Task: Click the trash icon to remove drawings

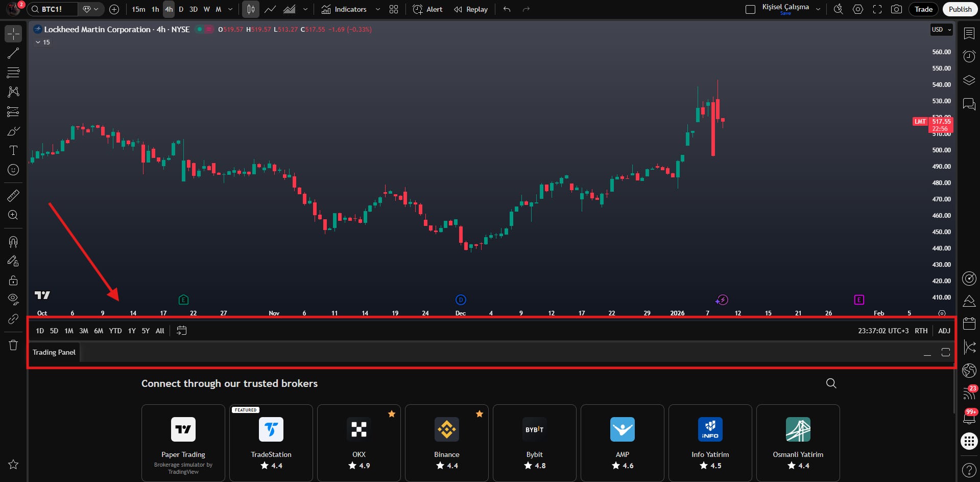Action: [13, 345]
